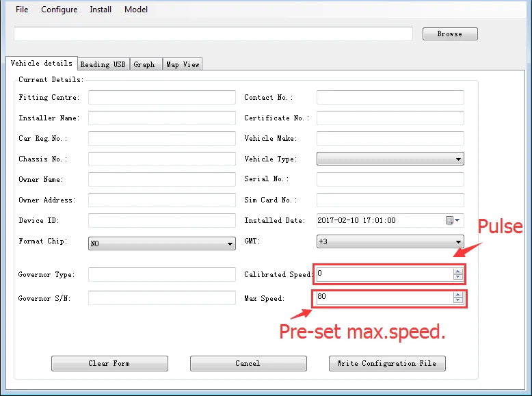Open the Configure menu
The image size is (532, 396).
59,10
